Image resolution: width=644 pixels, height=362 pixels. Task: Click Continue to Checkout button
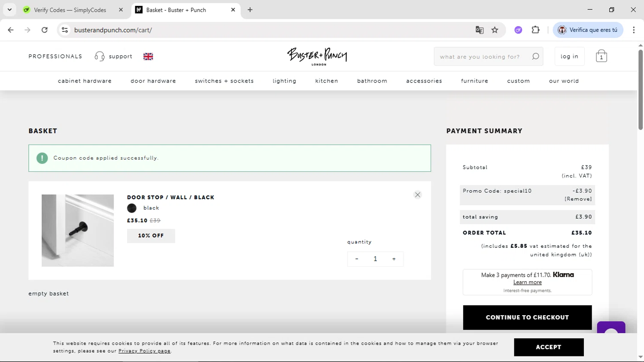pos(527,317)
